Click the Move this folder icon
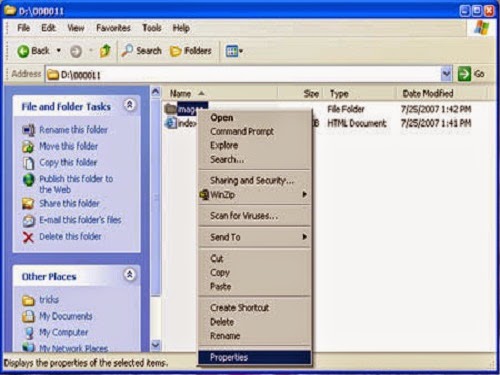 click(x=28, y=146)
